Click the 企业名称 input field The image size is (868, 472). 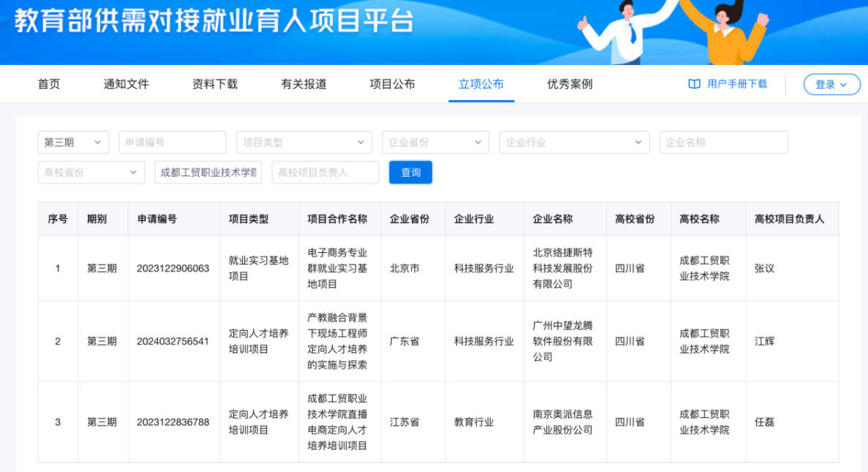723,142
